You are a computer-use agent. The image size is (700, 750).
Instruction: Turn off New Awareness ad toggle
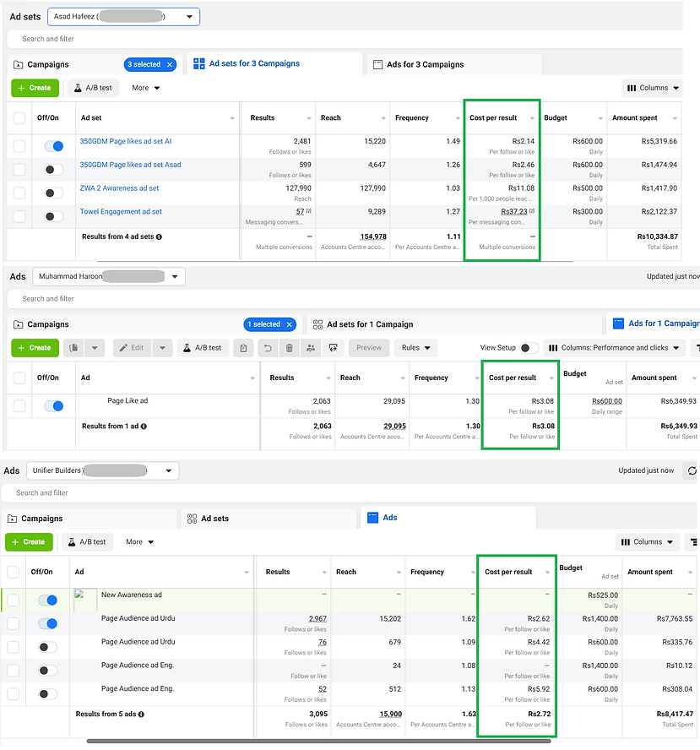click(x=48, y=601)
